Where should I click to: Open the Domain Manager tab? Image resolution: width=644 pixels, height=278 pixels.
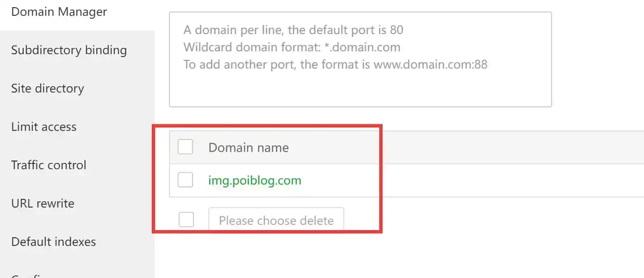point(59,12)
